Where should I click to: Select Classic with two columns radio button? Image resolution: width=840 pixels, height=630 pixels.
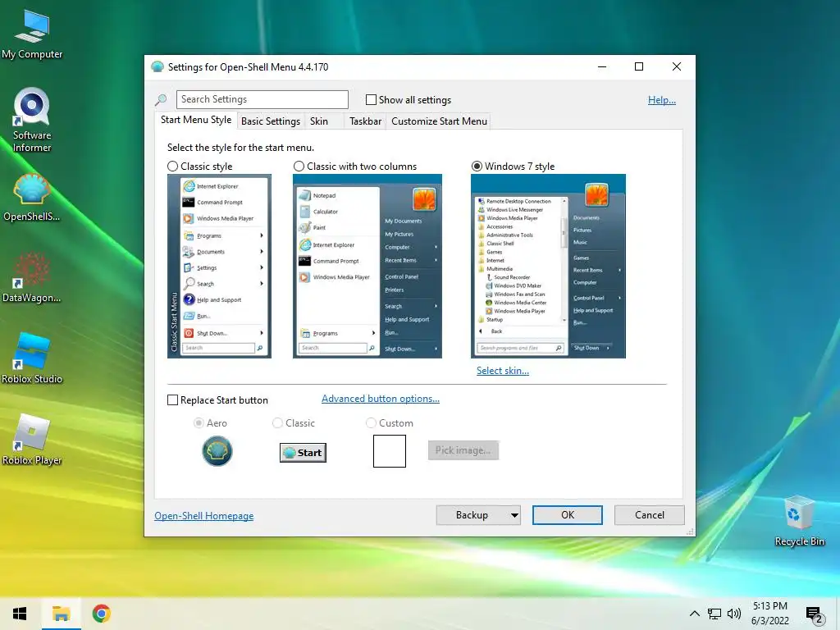click(x=299, y=167)
